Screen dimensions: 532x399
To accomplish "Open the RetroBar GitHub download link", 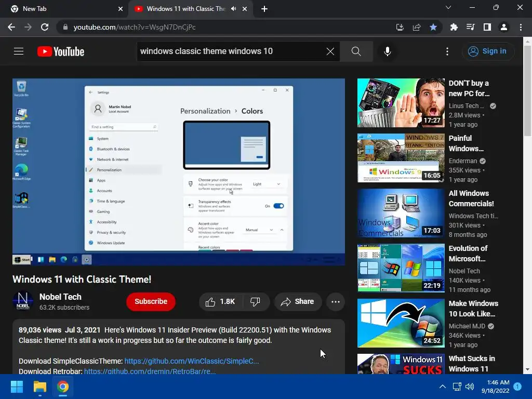I will click(150, 371).
